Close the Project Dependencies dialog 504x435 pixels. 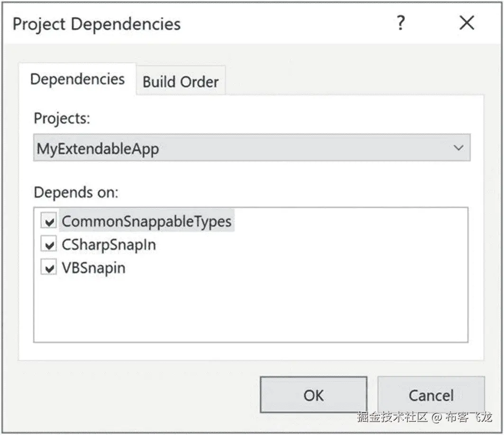tap(467, 23)
